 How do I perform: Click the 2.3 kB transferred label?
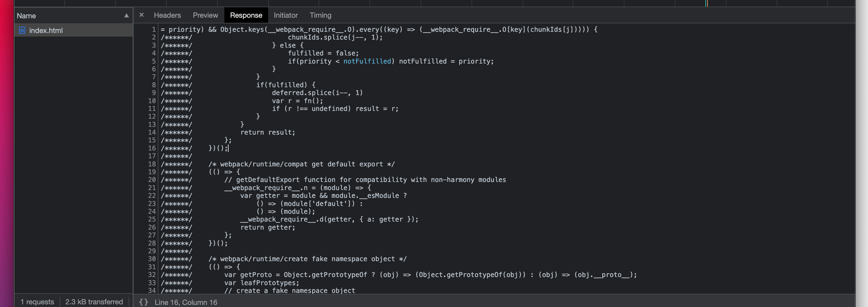(x=94, y=302)
